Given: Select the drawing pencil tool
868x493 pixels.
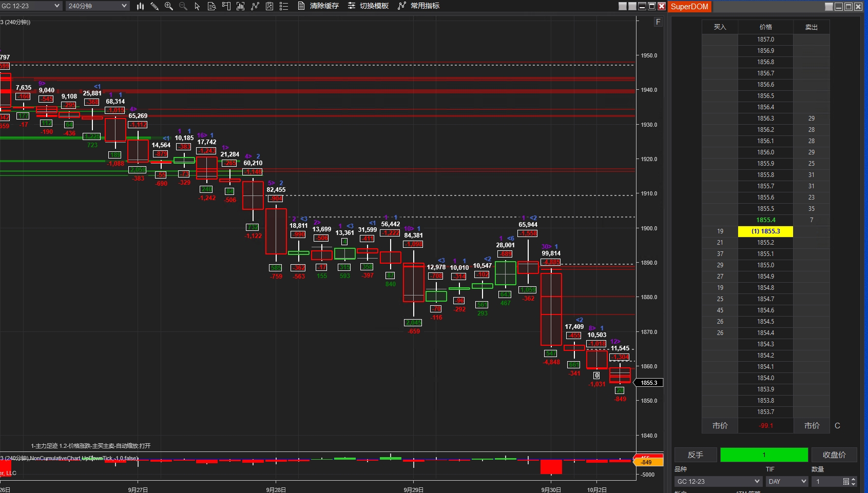Looking at the screenshot, I should click(154, 6).
